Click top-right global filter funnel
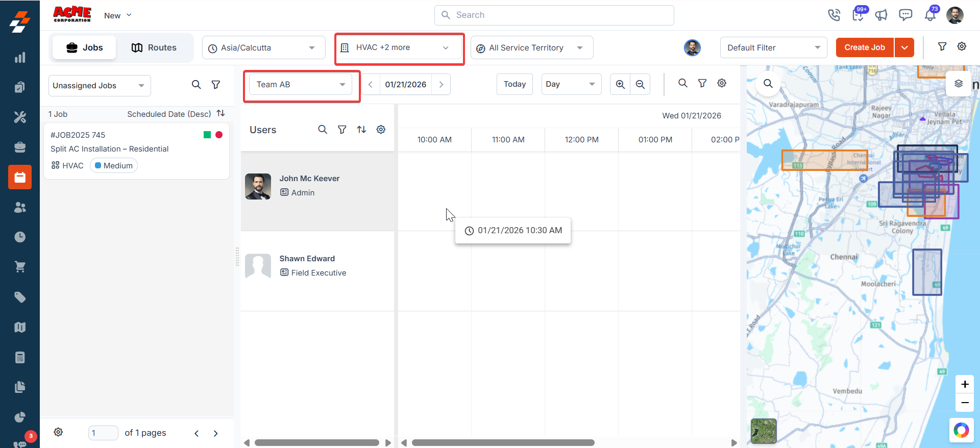The width and height of the screenshot is (980, 448). (x=942, y=46)
